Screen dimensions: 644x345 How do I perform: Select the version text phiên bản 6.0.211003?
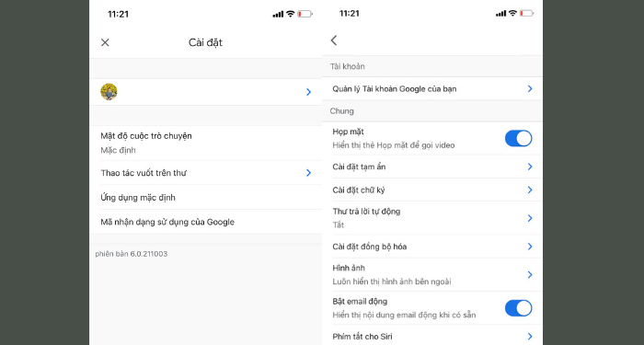coord(132,254)
